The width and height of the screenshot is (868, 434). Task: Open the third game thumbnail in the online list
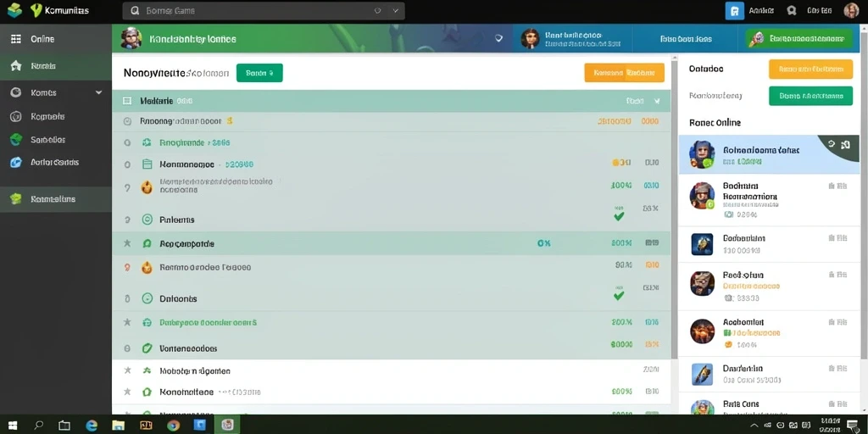702,244
